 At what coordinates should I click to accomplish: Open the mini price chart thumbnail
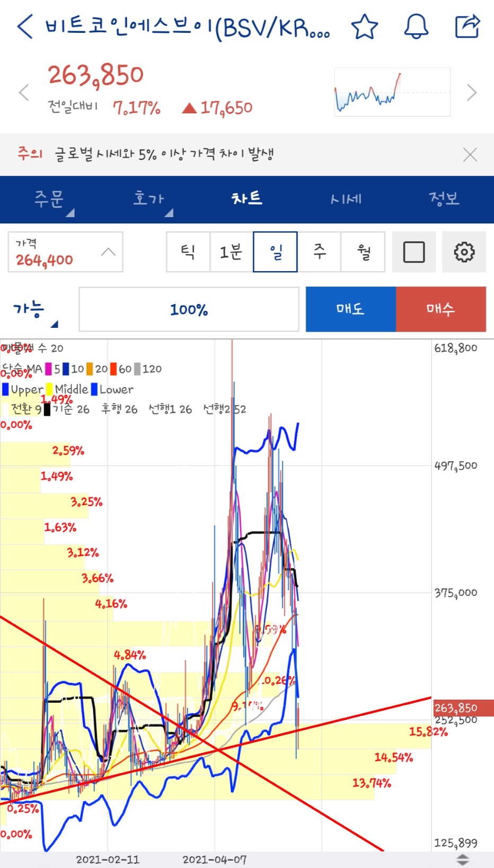[x=392, y=92]
